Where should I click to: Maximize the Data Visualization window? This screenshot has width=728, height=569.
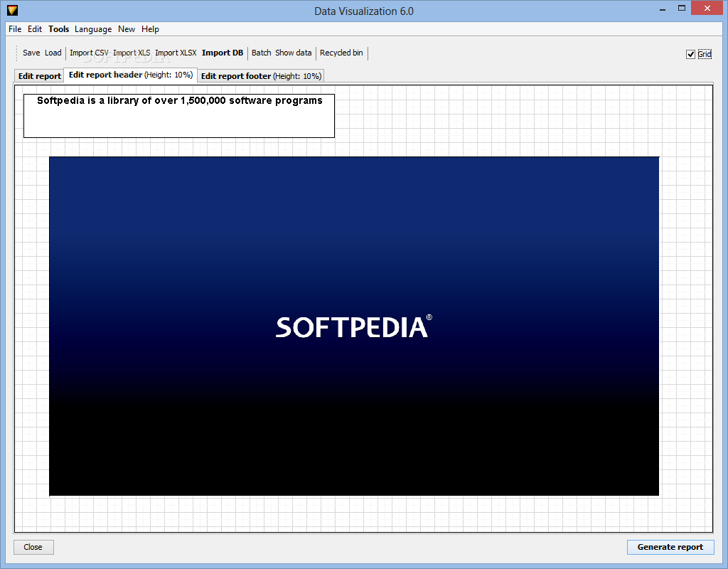pyautogui.click(x=682, y=9)
